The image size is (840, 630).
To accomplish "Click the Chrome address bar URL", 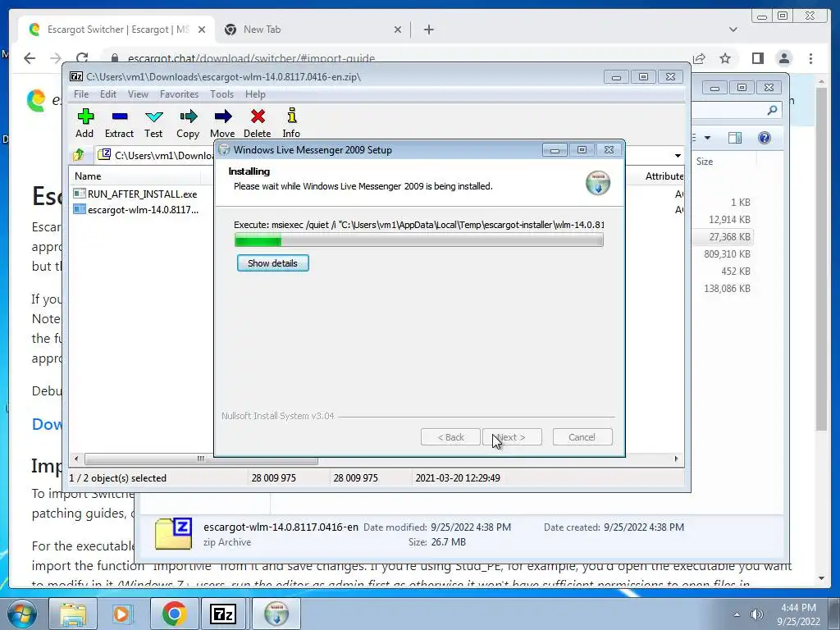I will [x=252, y=58].
